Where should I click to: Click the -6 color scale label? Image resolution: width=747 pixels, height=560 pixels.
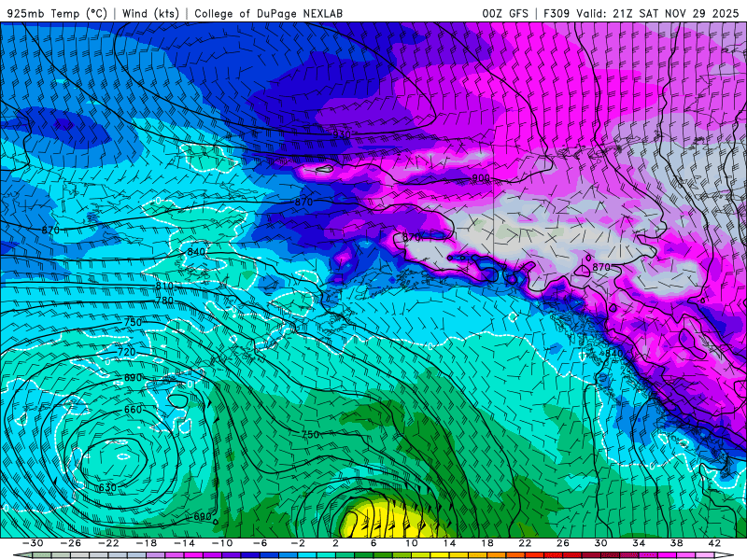click(x=261, y=543)
